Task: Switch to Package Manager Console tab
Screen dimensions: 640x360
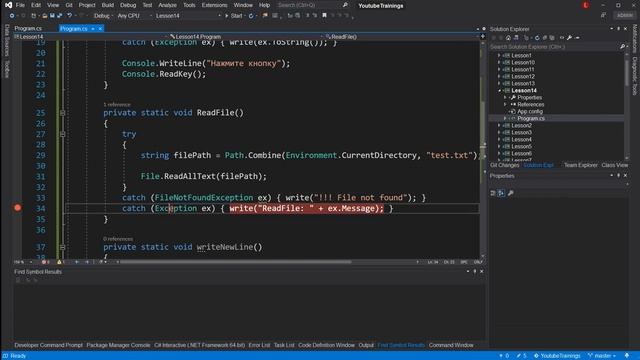Action: tap(118, 345)
